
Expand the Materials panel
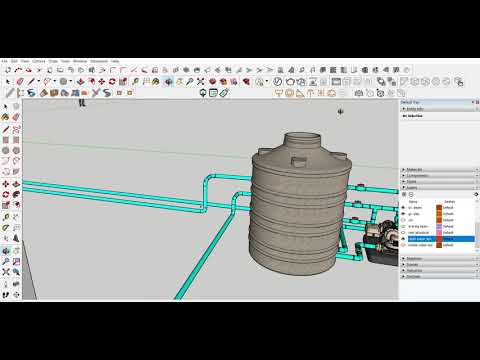click(x=439, y=170)
